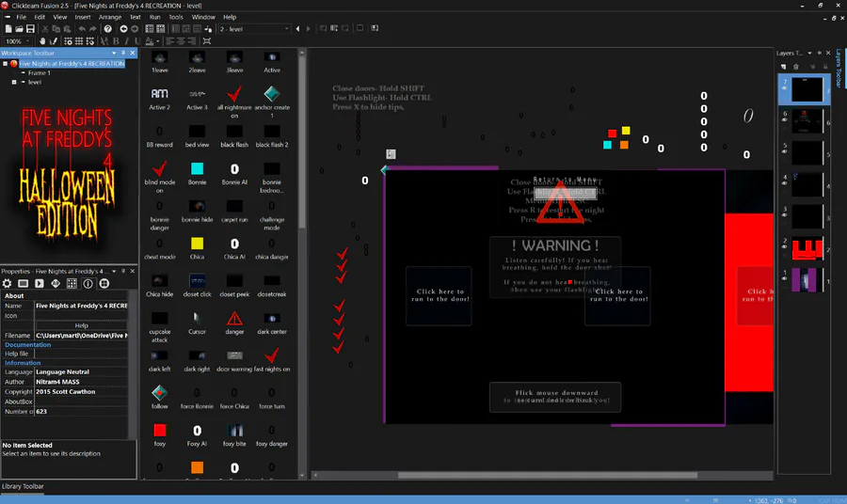Toggle pin on Properties panel
Screen dimensions: 847x504
click(123, 271)
